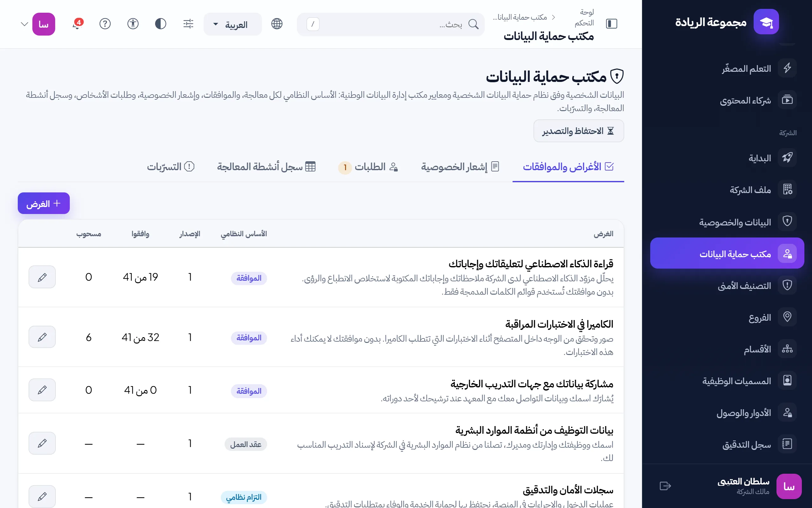Open the notifications bell
The image size is (812, 508).
coord(77,24)
